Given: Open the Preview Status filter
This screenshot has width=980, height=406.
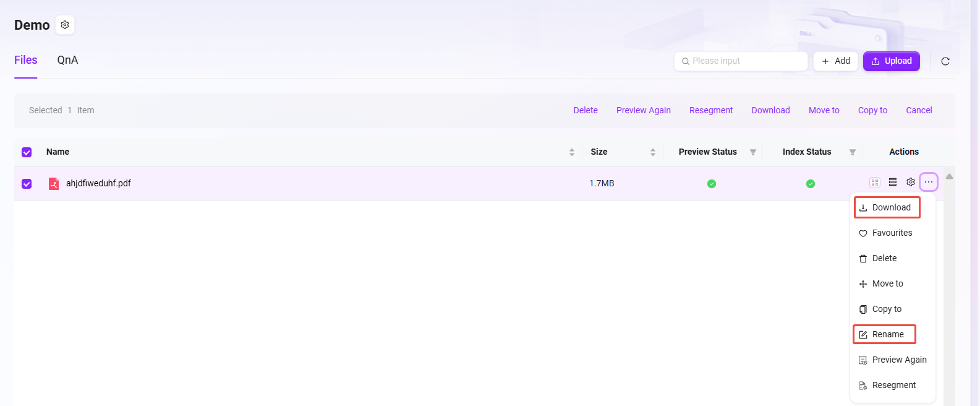Looking at the screenshot, I should point(752,152).
